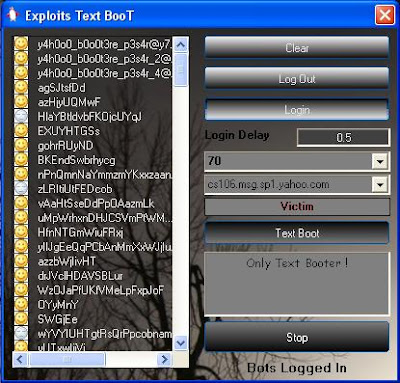Click smiley icon beside azHjyUQMwF
400x383 pixels.
[x=21, y=102]
